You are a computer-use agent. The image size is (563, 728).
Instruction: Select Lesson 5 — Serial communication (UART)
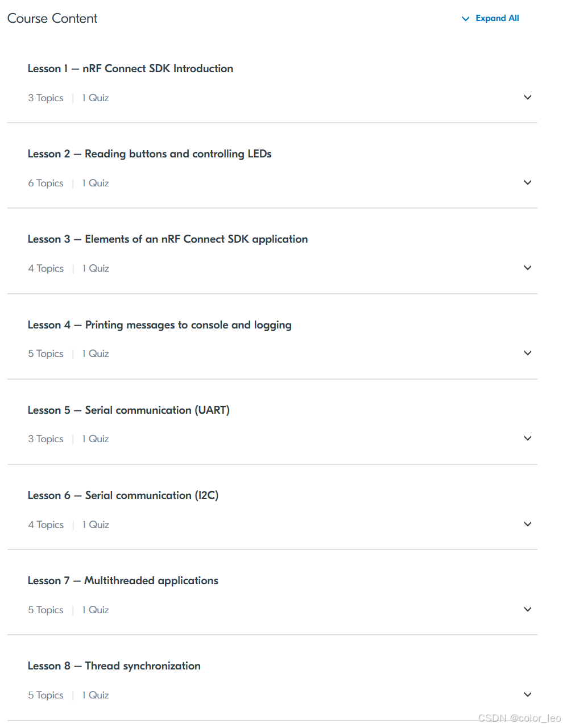point(129,410)
